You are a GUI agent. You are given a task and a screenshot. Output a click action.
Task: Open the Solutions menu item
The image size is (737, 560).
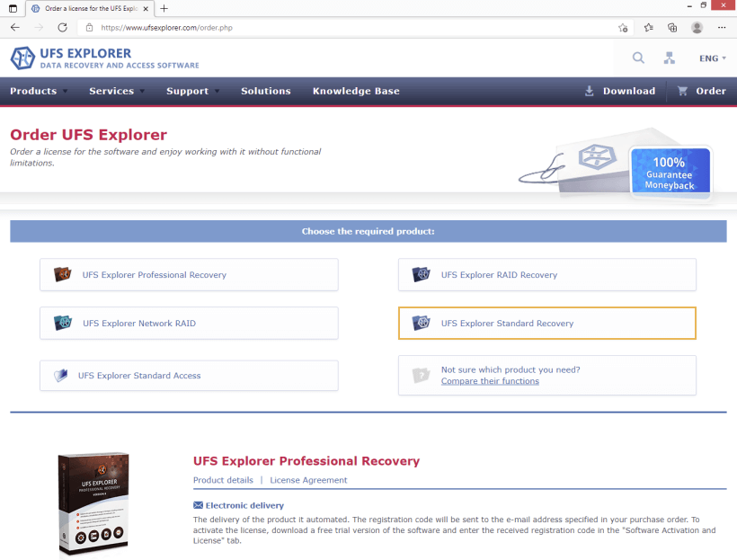coord(265,91)
